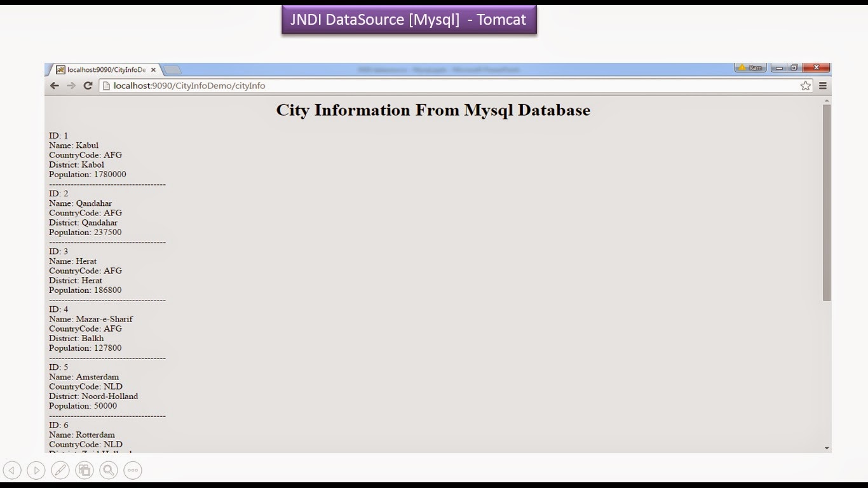The image size is (868, 488).
Task: Click the text ID: 3
Action: click(x=58, y=251)
